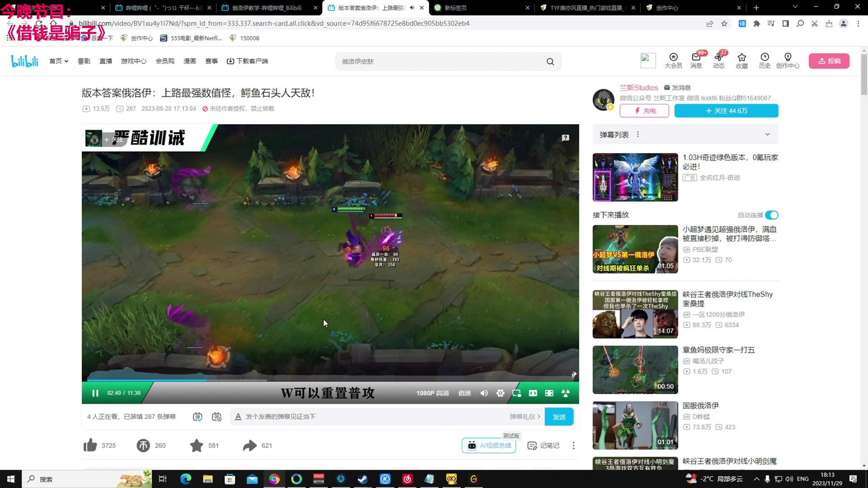The image size is (868, 488).
Task: Click the 关注 follow button
Action: tap(726, 111)
